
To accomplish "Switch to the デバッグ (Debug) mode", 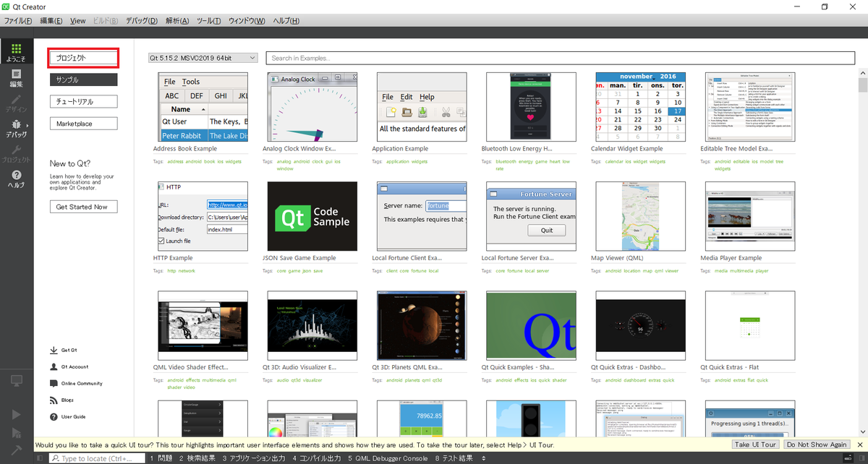I will 16,128.
